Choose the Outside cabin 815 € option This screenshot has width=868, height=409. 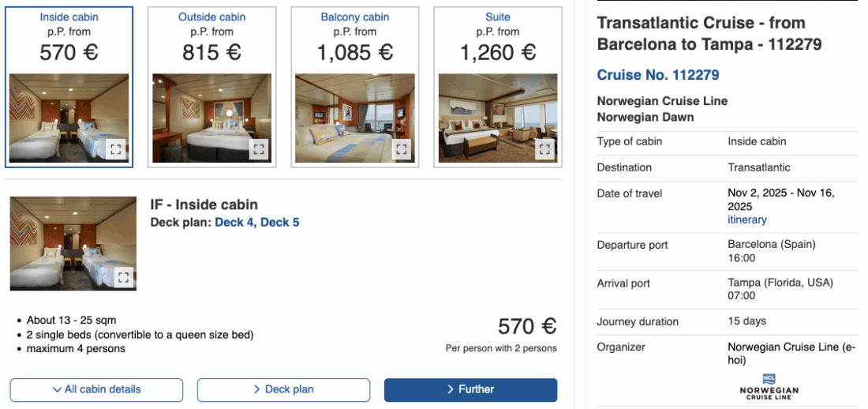coord(211,39)
